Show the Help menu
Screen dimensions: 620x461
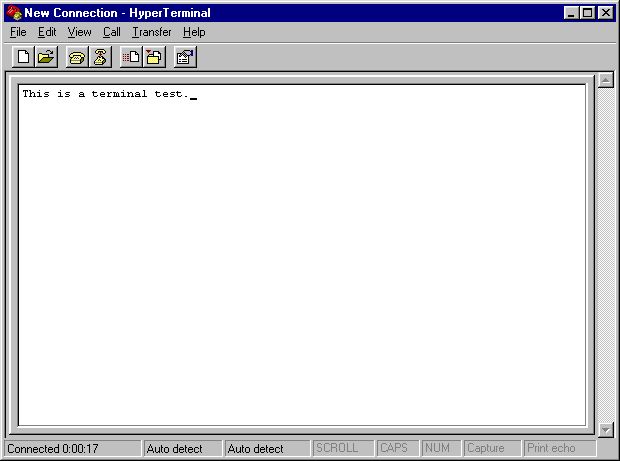[194, 32]
